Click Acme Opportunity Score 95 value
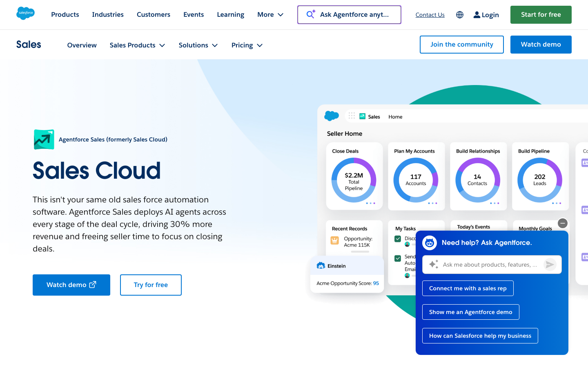The height and width of the screenshot is (368, 588). [x=376, y=283]
